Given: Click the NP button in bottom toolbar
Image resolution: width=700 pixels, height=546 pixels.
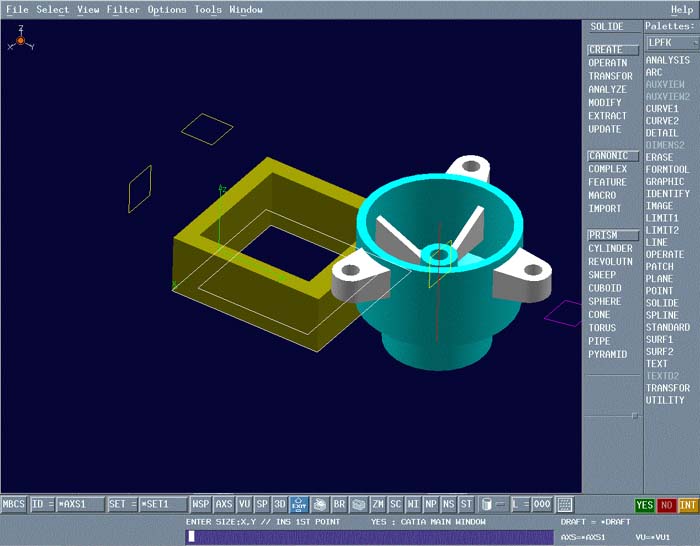Looking at the screenshot, I should (x=430, y=505).
